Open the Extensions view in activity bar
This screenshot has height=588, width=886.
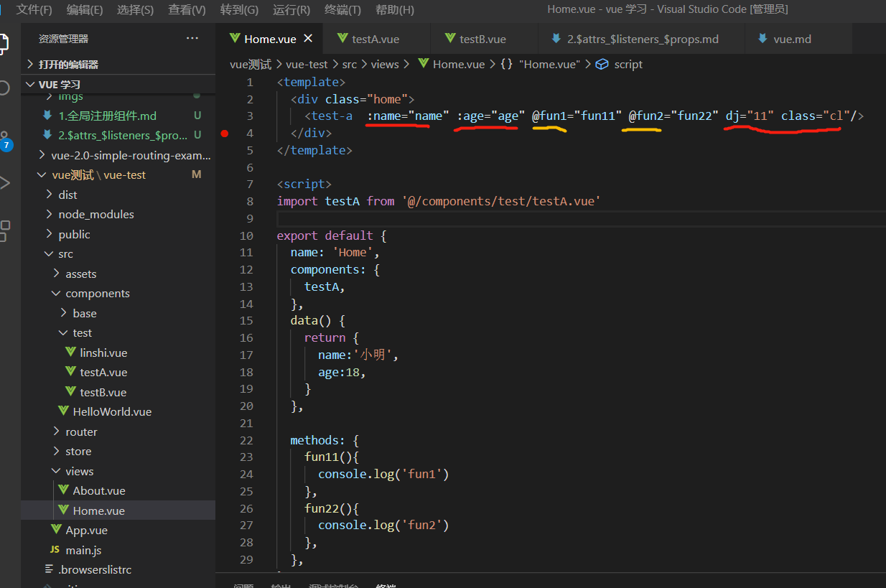(6, 230)
